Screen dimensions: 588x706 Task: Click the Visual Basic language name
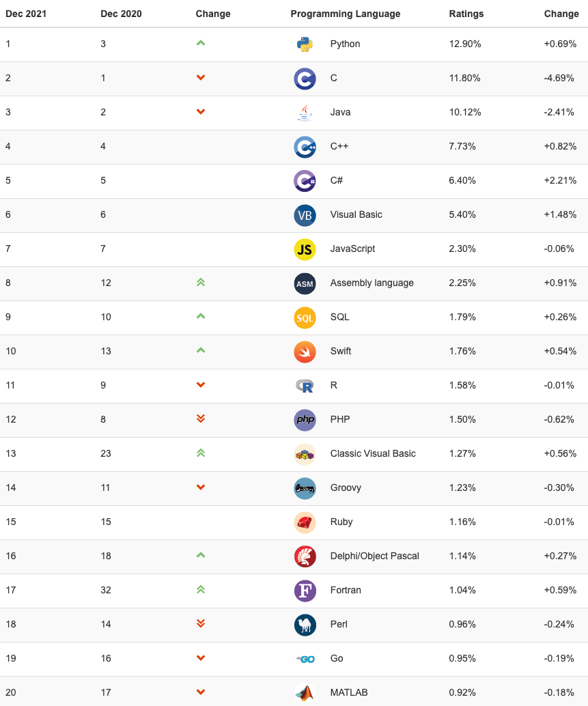click(x=356, y=215)
